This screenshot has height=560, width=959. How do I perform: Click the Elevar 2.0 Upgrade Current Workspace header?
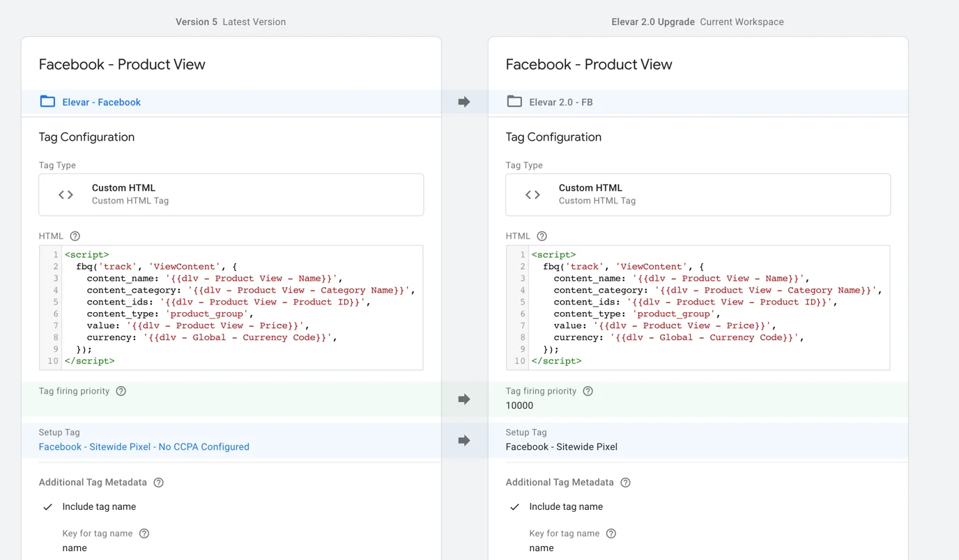coord(698,22)
